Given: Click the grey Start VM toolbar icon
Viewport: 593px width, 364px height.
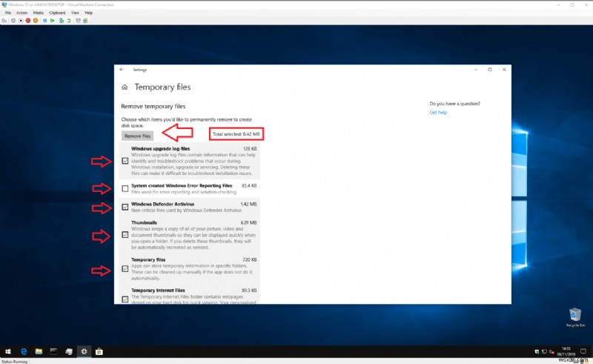Looking at the screenshot, I should pyautogui.click(x=13, y=21).
